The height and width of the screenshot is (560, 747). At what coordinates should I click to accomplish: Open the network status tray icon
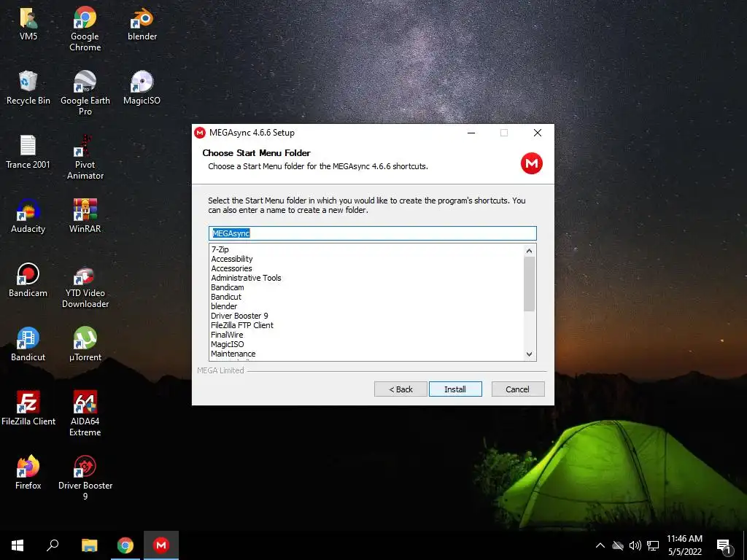(653, 545)
